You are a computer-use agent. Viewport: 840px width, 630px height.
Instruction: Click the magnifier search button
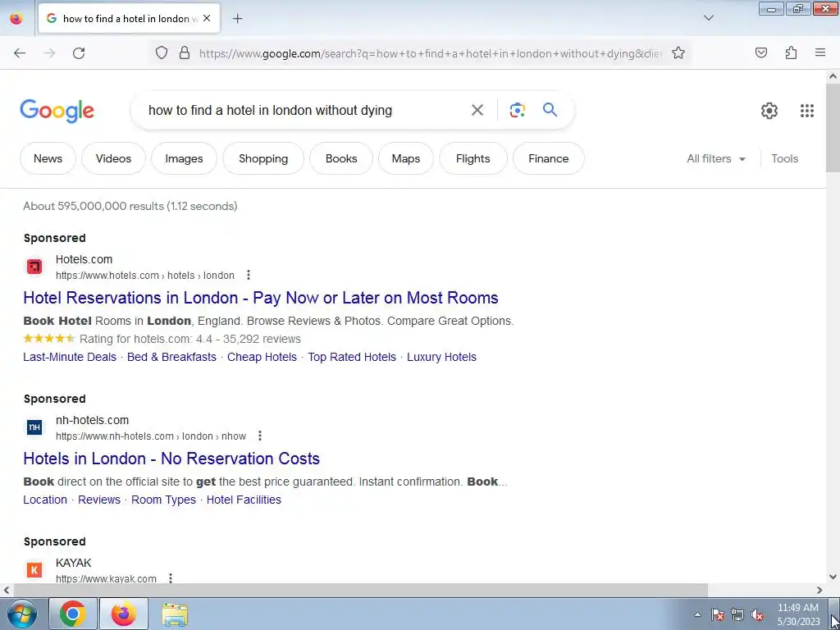[550, 111]
